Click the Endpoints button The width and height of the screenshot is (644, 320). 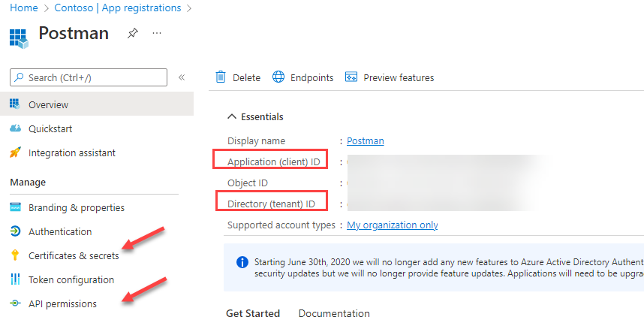tap(303, 77)
